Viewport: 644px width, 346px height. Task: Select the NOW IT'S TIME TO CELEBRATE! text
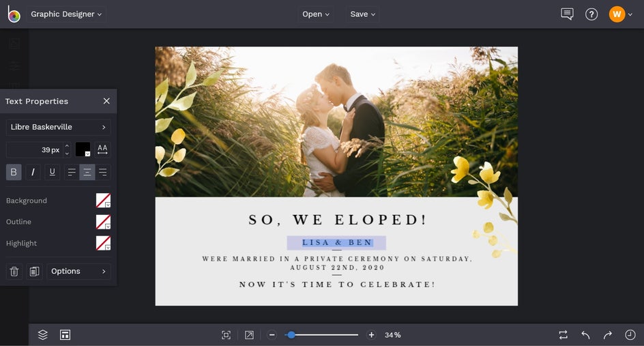click(x=337, y=285)
